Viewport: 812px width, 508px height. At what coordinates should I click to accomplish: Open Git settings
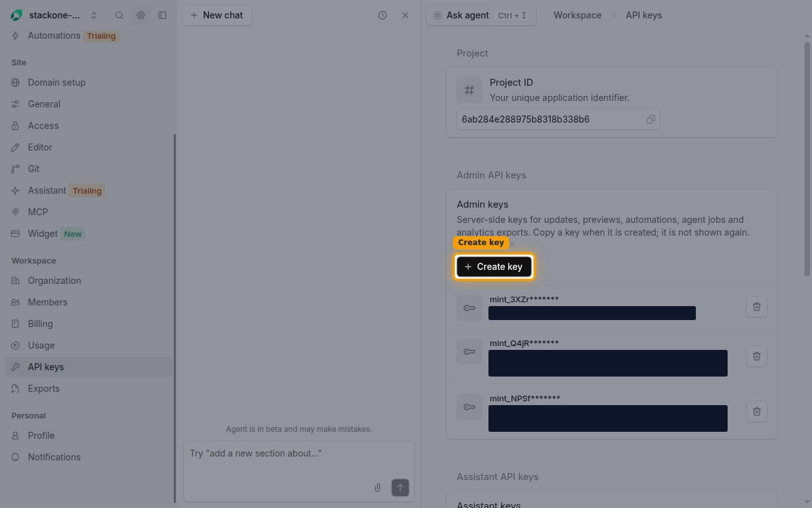[x=89, y=169]
